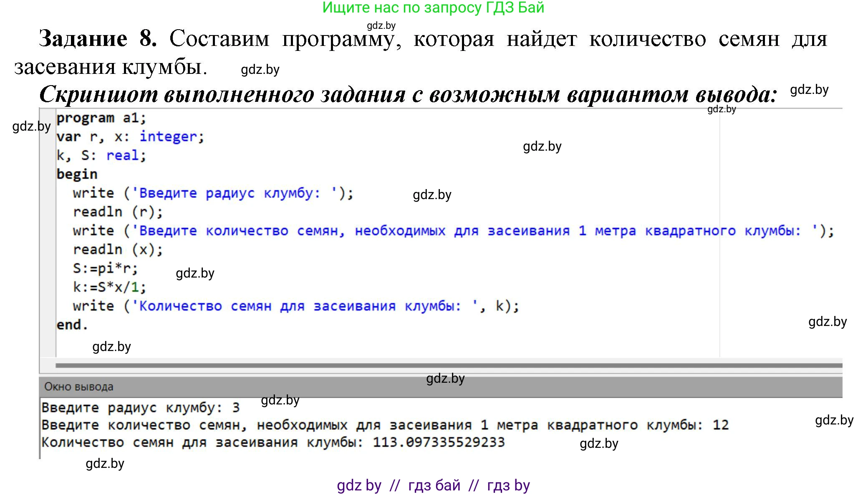This screenshot has height=495, width=868.
Task: Click the 'program a1;' code line
Action: click(101, 119)
